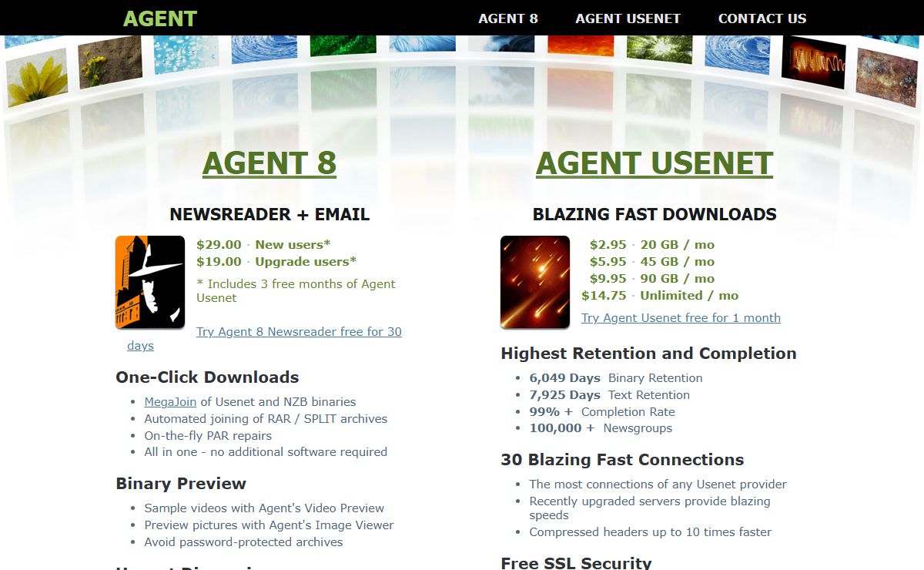Viewport: 924px width, 570px height.
Task: Open the AGENT USENET navigation menu item
Action: coord(628,18)
